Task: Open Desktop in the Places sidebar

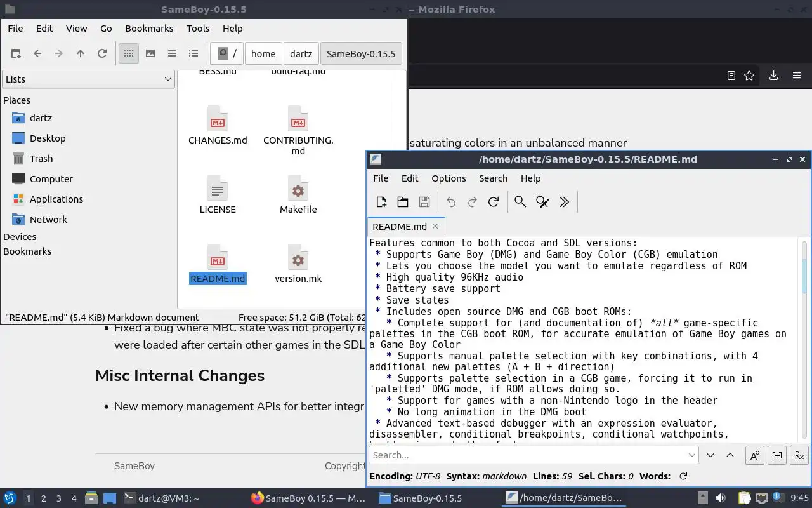Action: pos(48,138)
